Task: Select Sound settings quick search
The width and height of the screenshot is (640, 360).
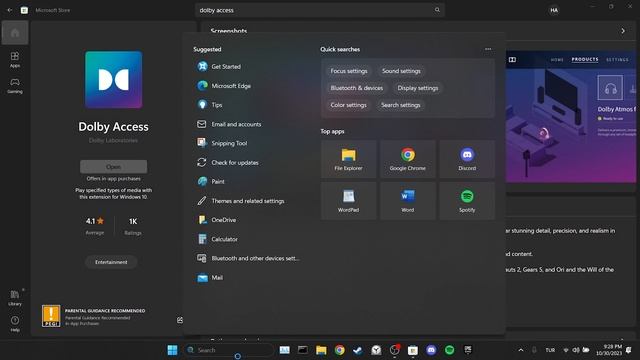Action: (x=401, y=71)
